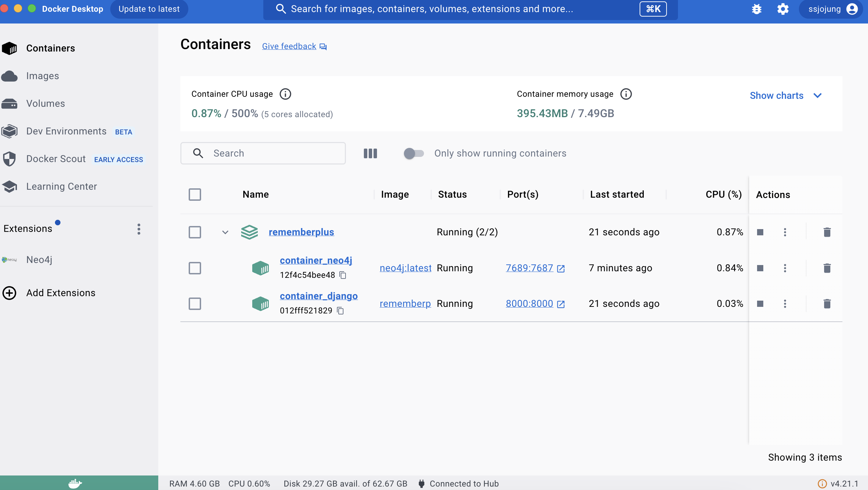Copy container_neo4j ID to clipboard

click(x=343, y=275)
